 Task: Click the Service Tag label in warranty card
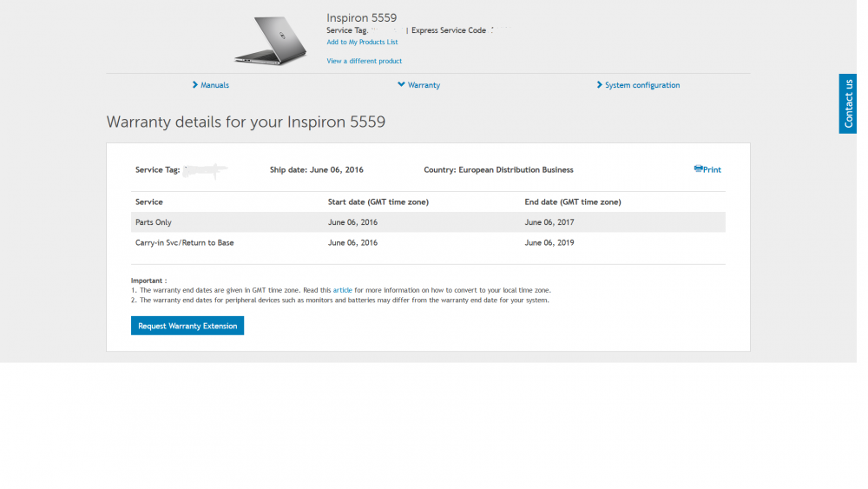(157, 170)
